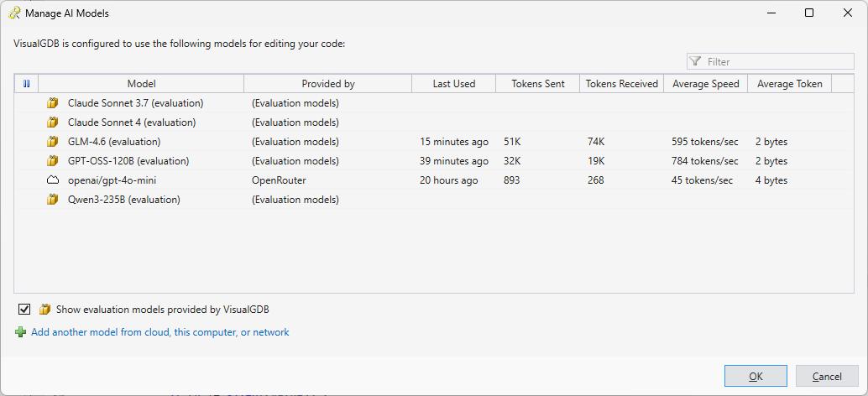Viewport: 868px width, 396px height.
Task: Sort by the Provided by column header
Action: click(x=327, y=84)
